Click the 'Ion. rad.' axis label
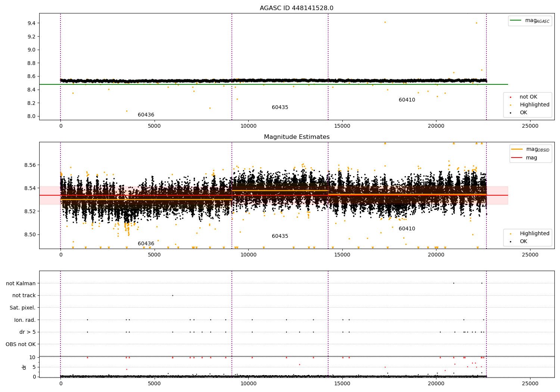This screenshot has height=392, width=560. click(x=25, y=320)
